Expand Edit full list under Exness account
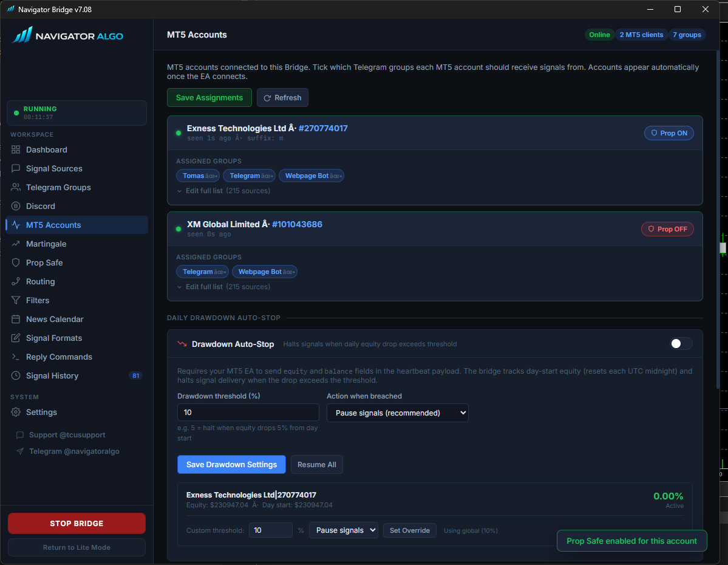 tap(223, 191)
